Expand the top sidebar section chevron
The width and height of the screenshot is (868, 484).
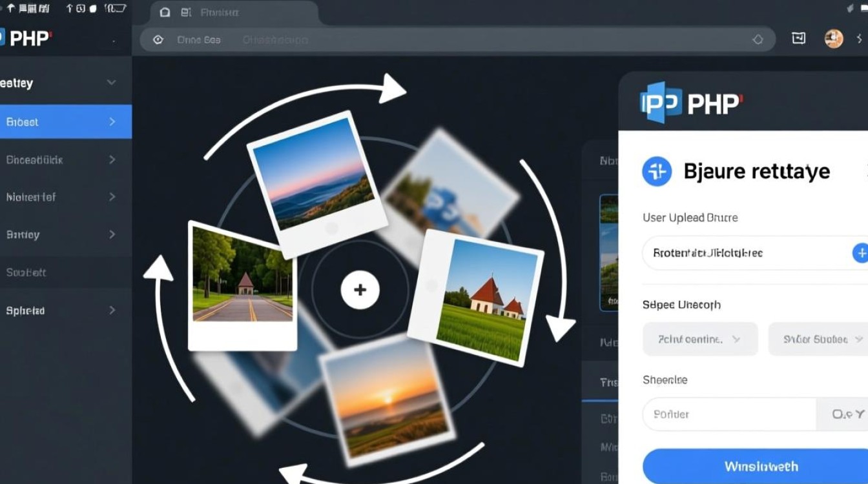point(111,83)
